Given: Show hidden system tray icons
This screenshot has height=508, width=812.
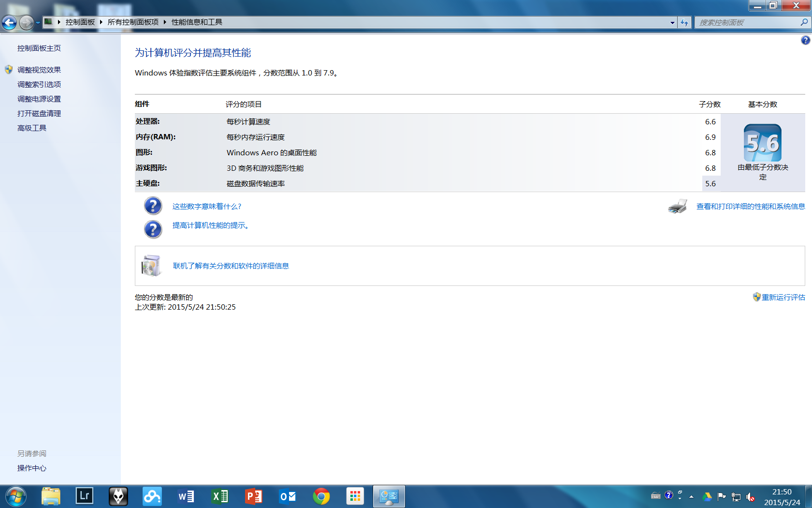Looking at the screenshot, I should [691, 496].
